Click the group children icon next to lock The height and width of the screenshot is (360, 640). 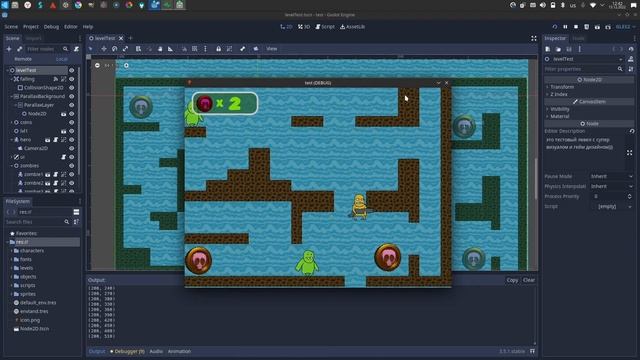229,49
